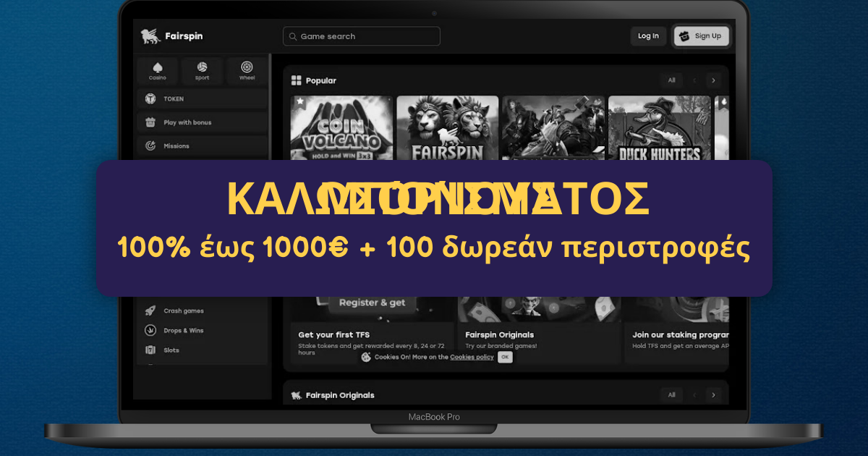Dismiss cookies notice with OK button
868x456 pixels.
[x=505, y=357]
